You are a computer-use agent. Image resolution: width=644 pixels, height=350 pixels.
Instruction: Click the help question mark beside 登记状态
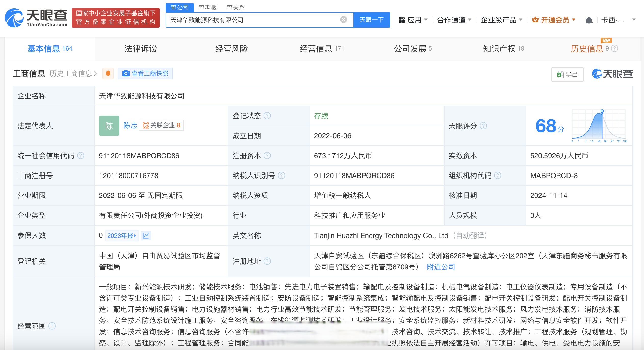267,116
